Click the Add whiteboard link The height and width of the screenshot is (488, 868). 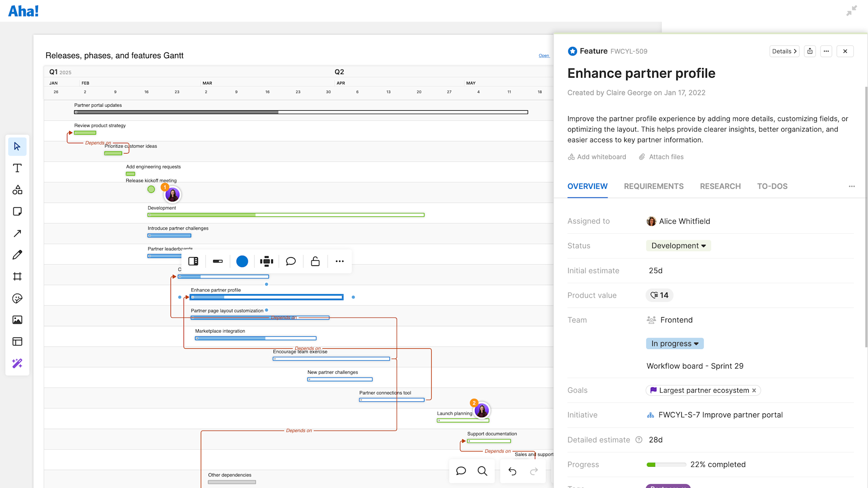(597, 157)
